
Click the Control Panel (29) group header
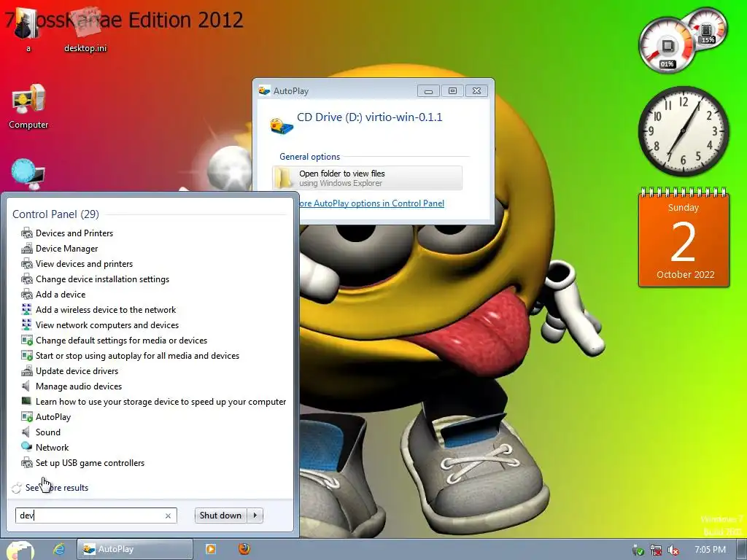tap(55, 214)
